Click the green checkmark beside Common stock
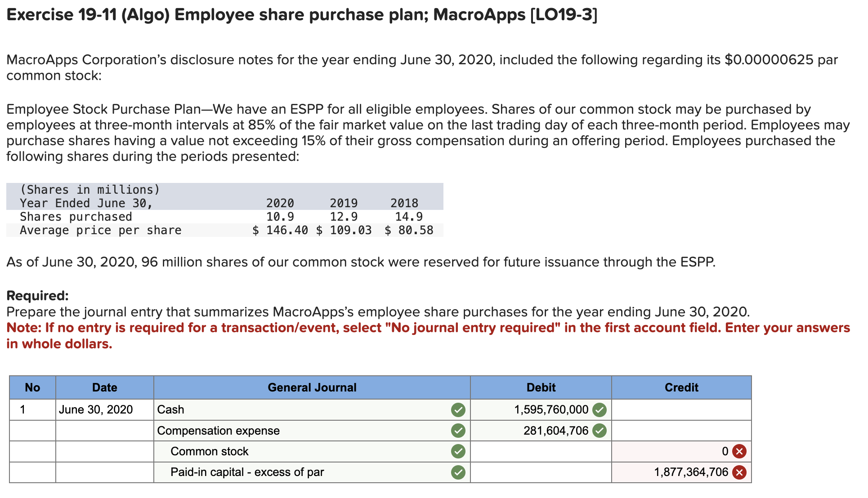 [458, 451]
